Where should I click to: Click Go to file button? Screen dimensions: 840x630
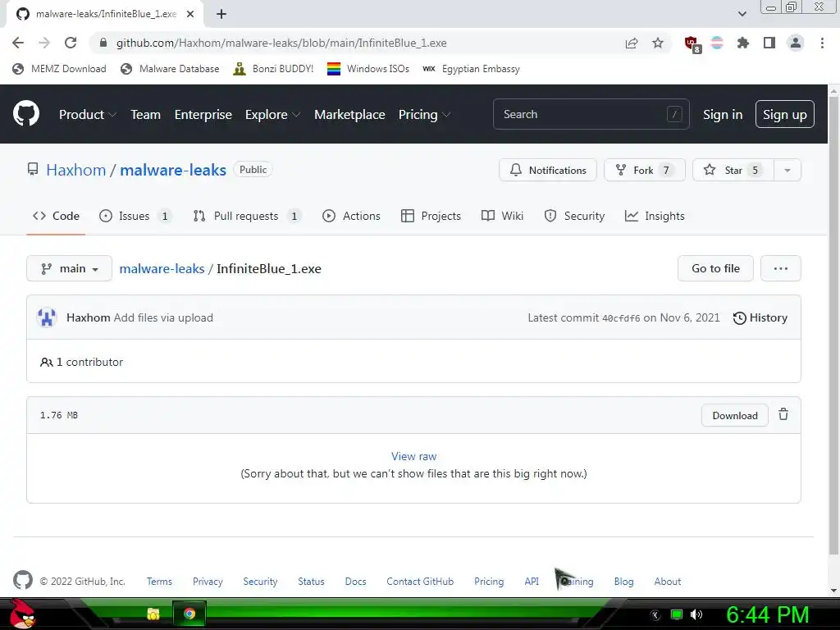pos(715,268)
